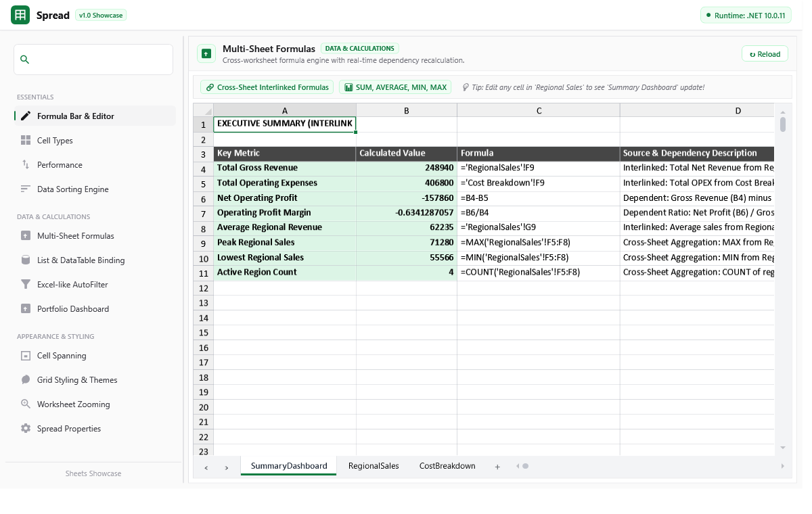
Task: Switch to the RegionalSales sheet tab
Action: click(374, 466)
